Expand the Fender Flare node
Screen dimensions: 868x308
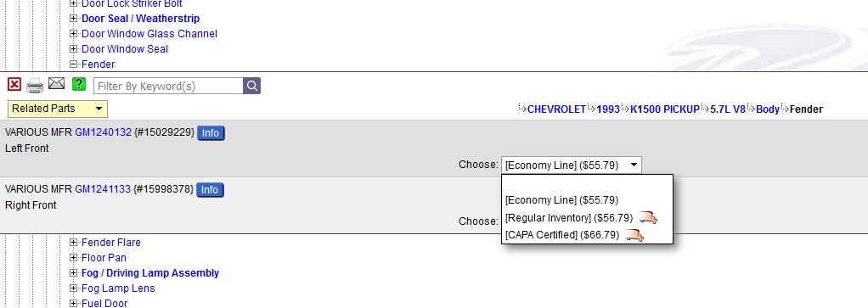pos(74,242)
